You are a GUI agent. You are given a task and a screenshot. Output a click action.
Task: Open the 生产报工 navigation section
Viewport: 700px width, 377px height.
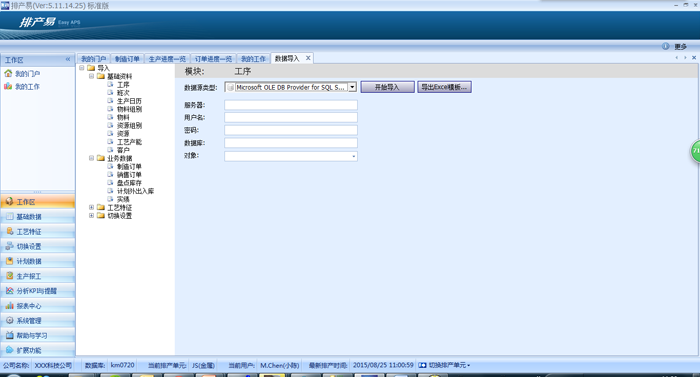tap(38, 276)
